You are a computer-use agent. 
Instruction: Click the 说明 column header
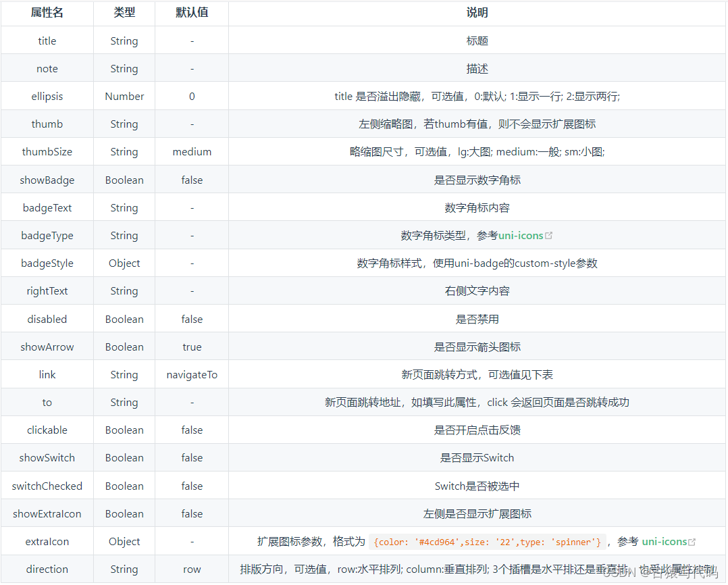tap(477, 12)
